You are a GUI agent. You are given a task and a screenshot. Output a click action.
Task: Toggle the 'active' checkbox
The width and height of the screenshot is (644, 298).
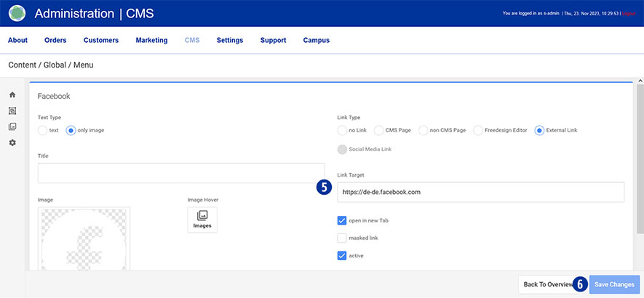[x=342, y=256]
